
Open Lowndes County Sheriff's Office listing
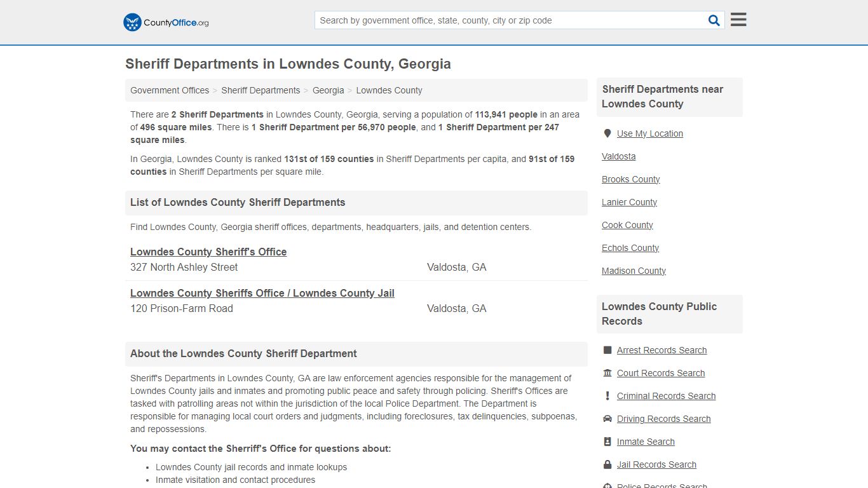click(208, 252)
